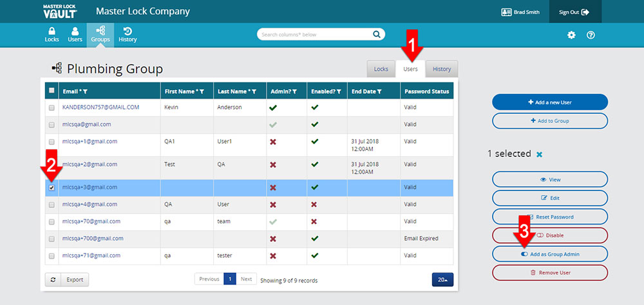Switch to the Locks tab of Plumbing Group

click(381, 69)
